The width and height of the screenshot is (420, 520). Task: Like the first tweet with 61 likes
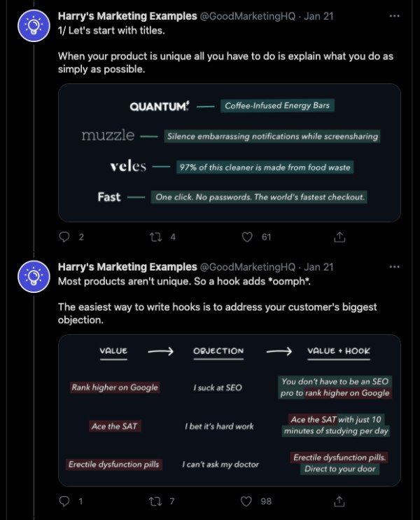click(247, 237)
